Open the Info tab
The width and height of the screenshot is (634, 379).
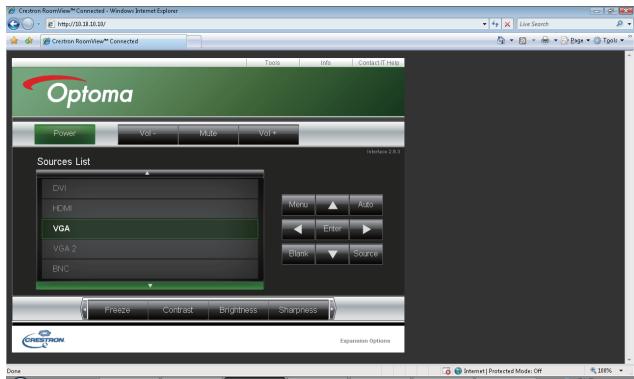pos(325,63)
